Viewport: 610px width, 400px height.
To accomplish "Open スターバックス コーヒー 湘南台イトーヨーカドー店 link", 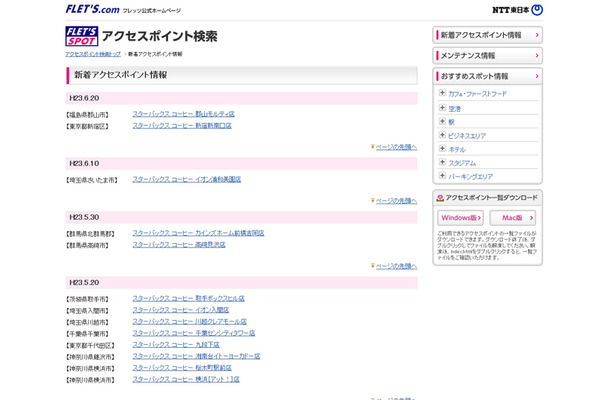I will point(196,356).
